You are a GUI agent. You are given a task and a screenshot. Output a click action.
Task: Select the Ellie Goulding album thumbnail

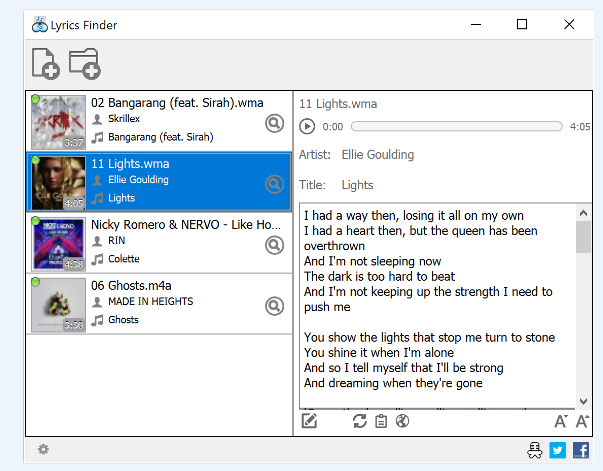click(x=58, y=183)
